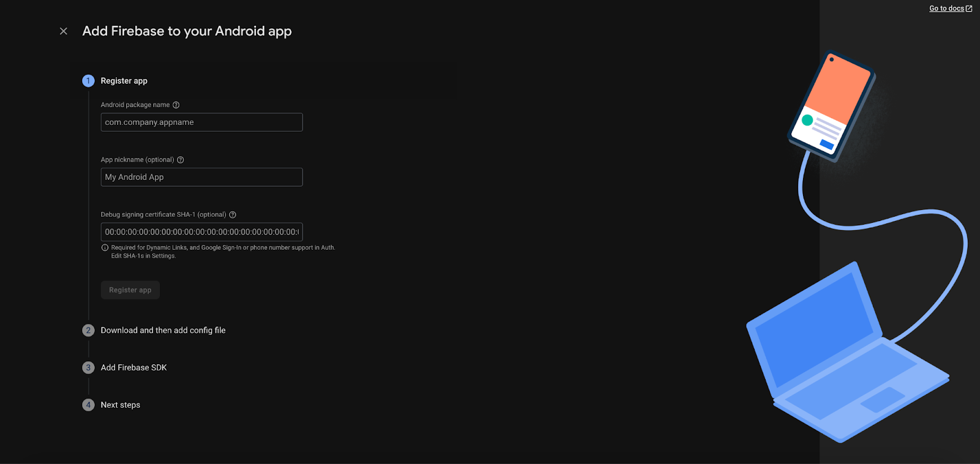Expand Add Firebase SDK step

tap(134, 368)
